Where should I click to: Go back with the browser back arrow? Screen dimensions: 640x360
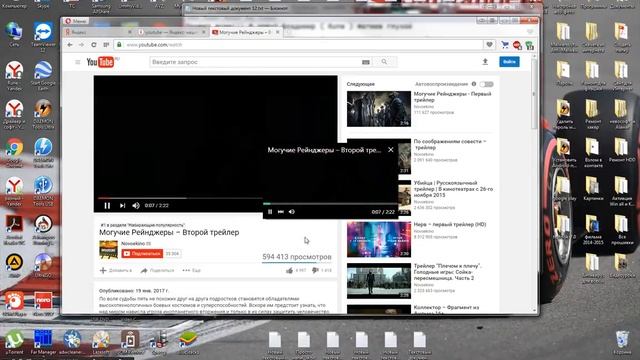click(x=70, y=45)
